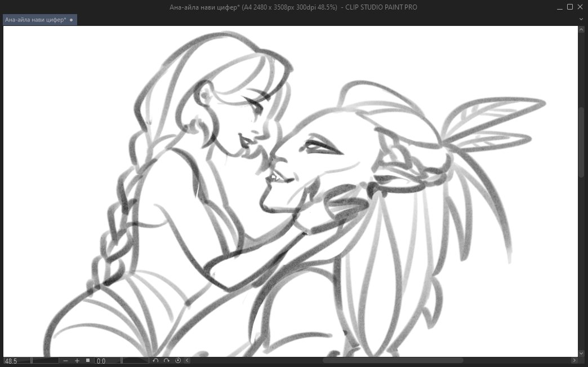The width and height of the screenshot is (588, 367).
Task: Click the 0.0 rotation angle field
Action: pyautogui.click(x=107, y=360)
